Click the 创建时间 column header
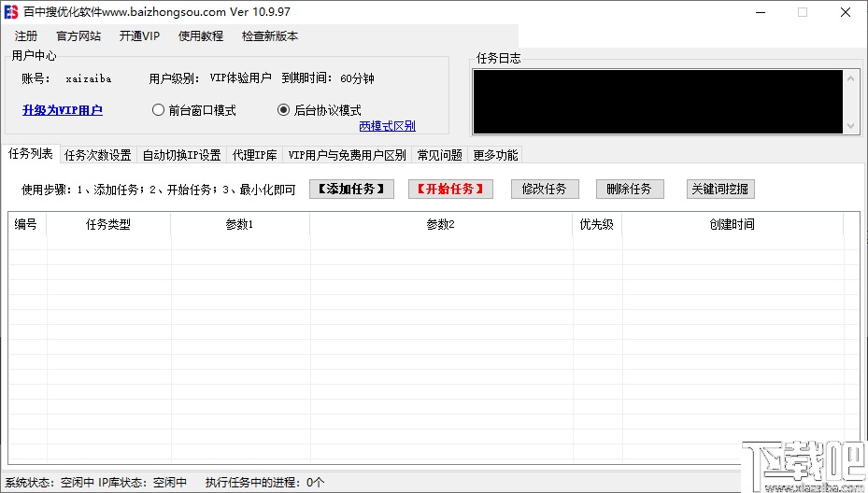The height and width of the screenshot is (493, 868). pos(733,224)
